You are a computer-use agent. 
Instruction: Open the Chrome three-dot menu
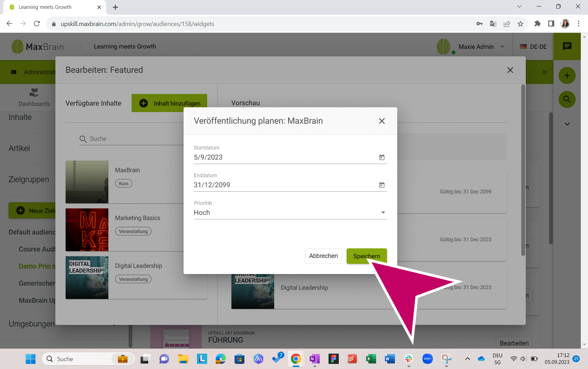578,24
